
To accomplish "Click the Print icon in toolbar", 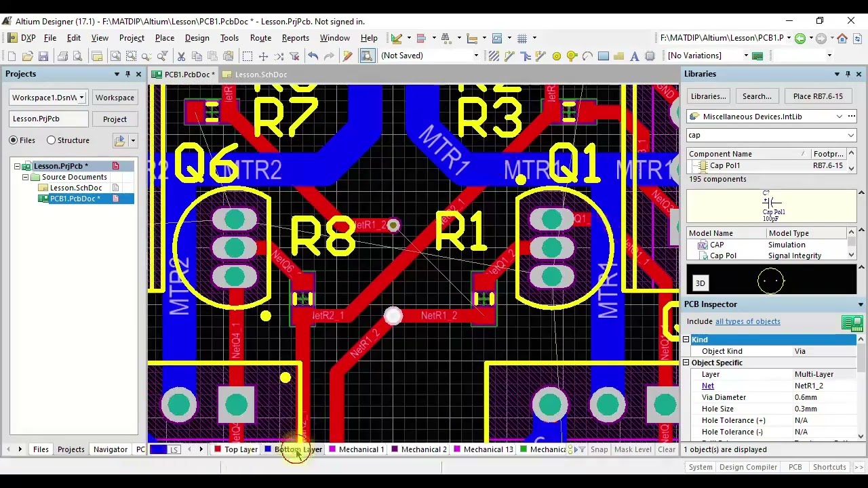I will [62, 56].
